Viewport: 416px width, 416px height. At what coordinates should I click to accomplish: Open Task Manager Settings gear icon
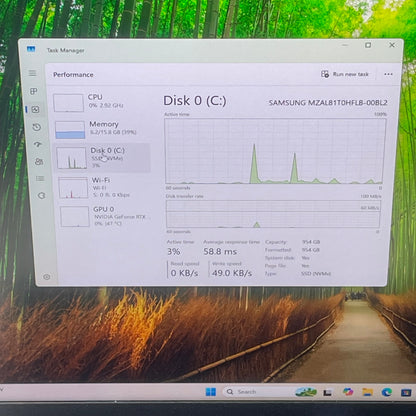47,277
